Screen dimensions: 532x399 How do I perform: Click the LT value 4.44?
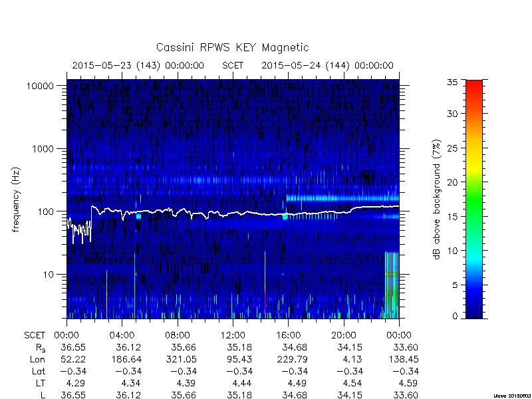click(x=242, y=383)
